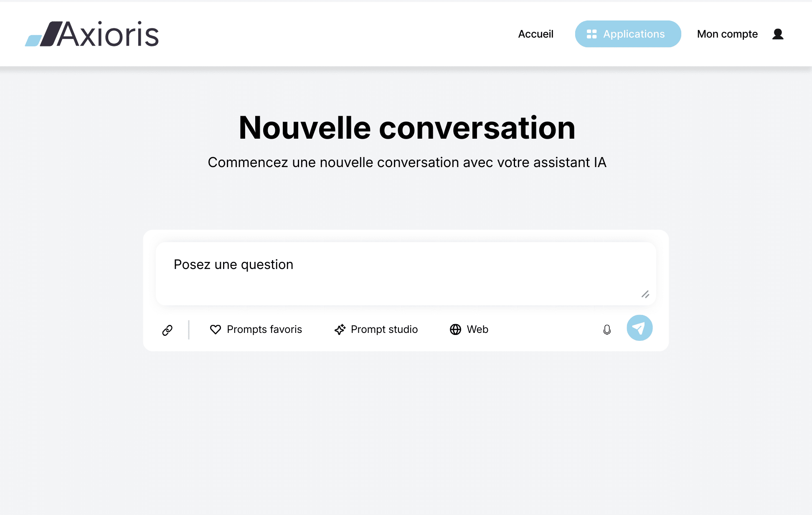Image resolution: width=812 pixels, height=515 pixels.
Task: Click the grid icon inside Applications
Action: 591,34
